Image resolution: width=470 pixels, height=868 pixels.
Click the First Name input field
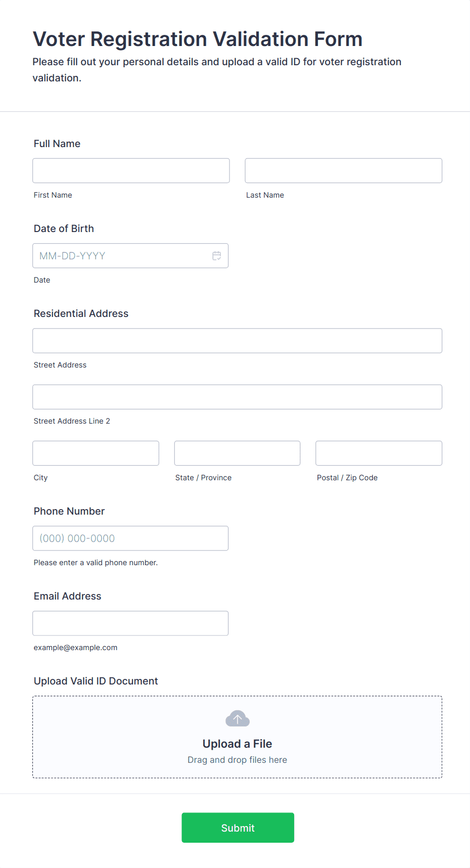pos(131,171)
